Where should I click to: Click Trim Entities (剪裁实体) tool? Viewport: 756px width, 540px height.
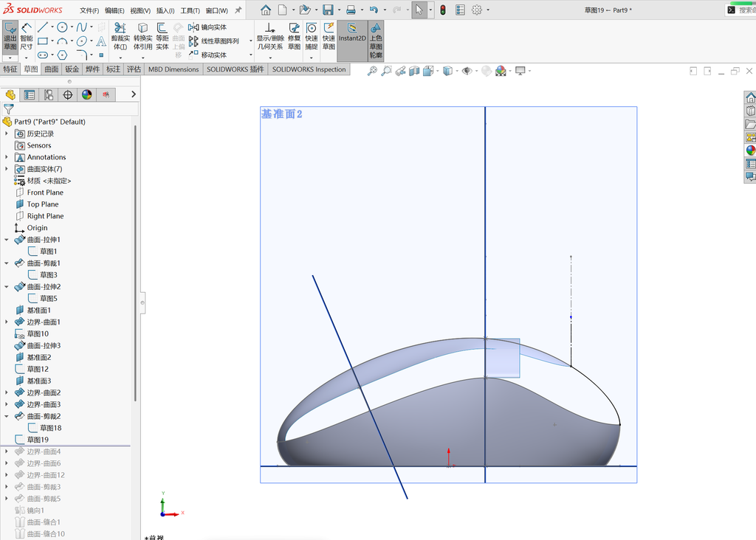pos(120,37)
